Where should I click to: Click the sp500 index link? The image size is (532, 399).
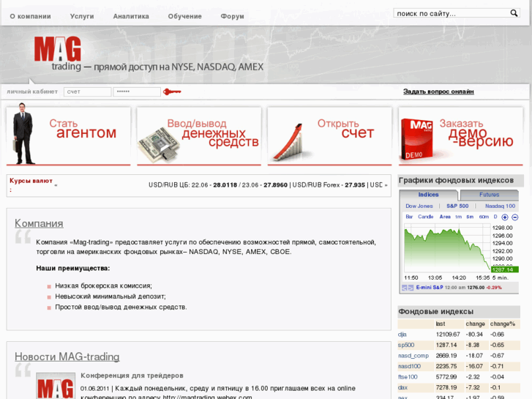406,345
